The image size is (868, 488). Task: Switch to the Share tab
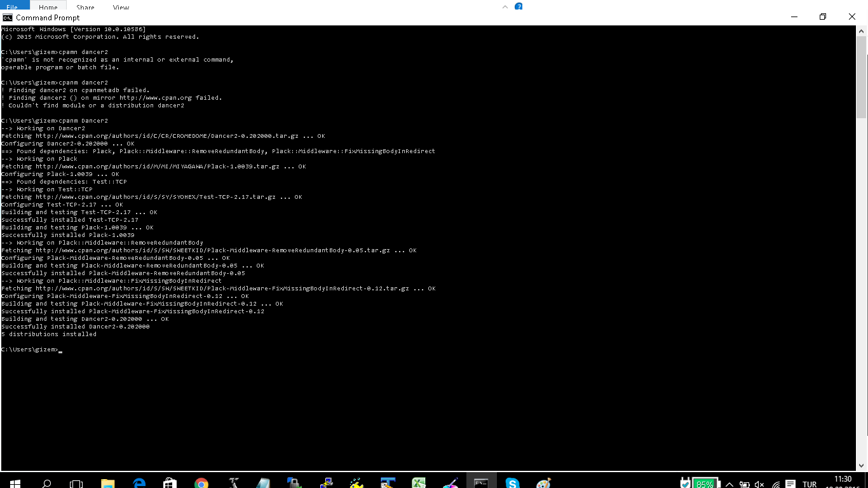(x=85, y=8)
